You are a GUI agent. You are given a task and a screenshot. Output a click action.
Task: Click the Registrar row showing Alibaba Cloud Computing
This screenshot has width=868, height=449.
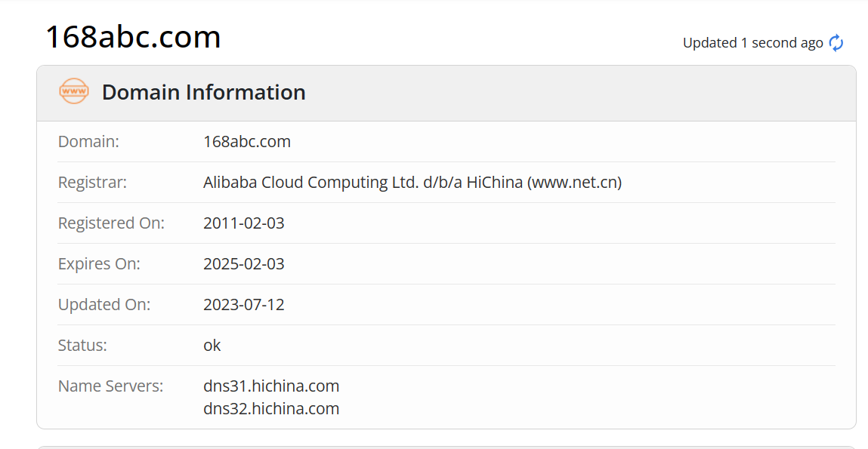coord(412,182)
